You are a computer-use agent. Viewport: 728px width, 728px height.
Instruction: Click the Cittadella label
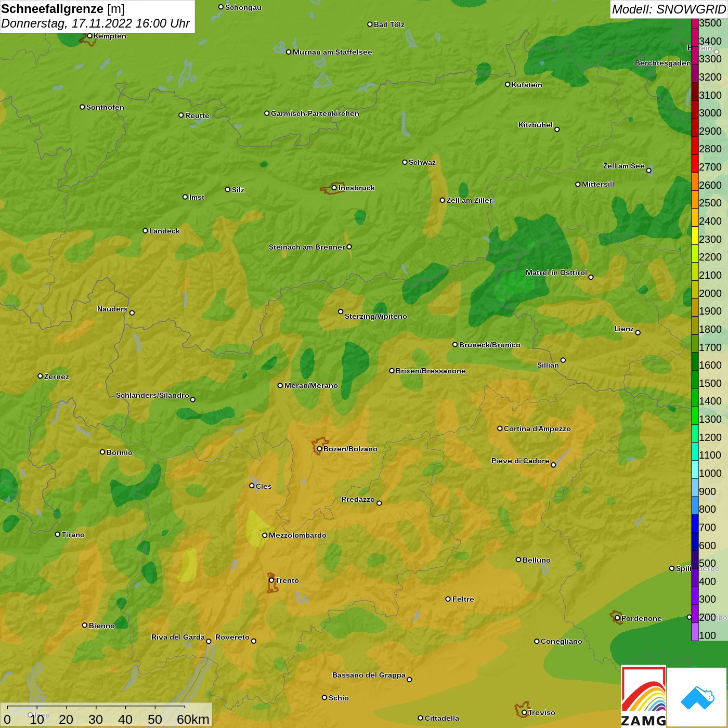click(x=442, y=718)
